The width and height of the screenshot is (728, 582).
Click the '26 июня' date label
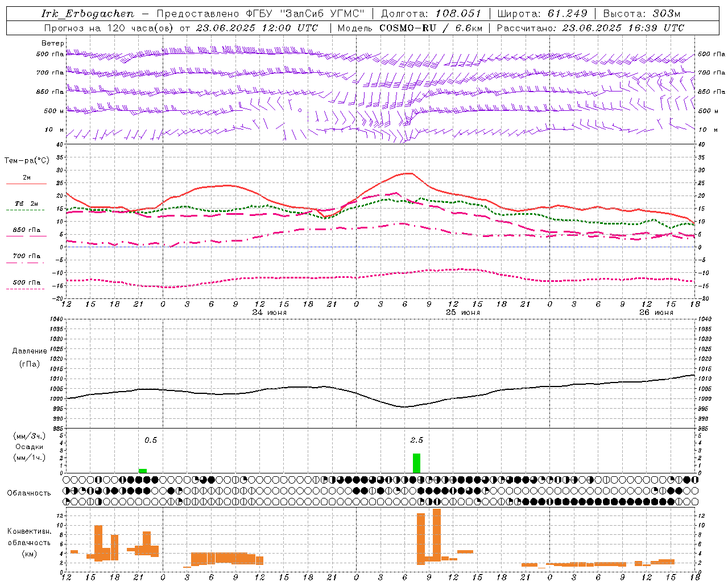[x=656, y=313]
